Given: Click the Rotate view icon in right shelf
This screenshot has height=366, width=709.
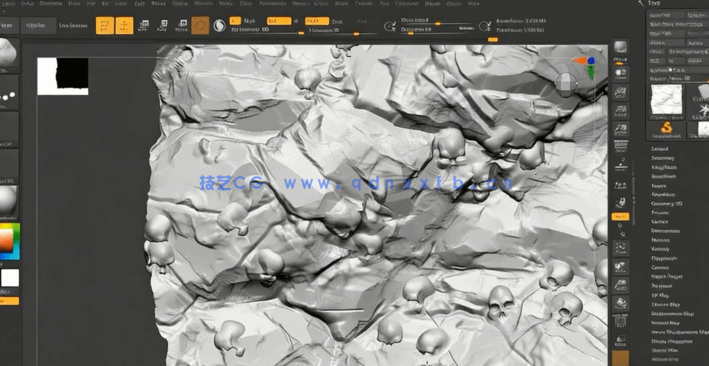Looking at the screenshot, I should 620,303.
